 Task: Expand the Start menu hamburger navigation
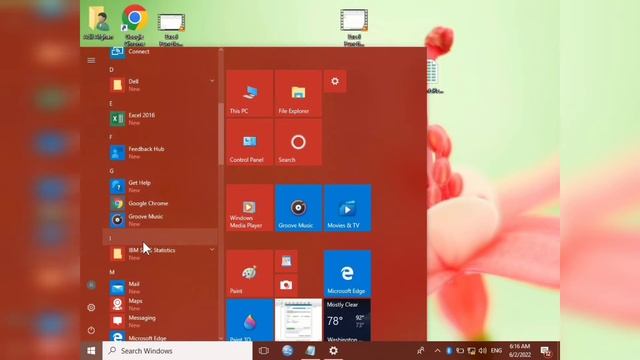point(91,60)
